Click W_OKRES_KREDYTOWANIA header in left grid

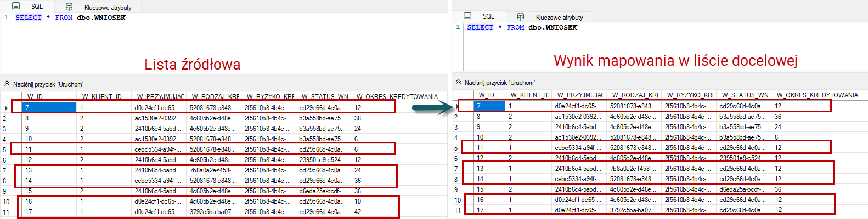397,97
